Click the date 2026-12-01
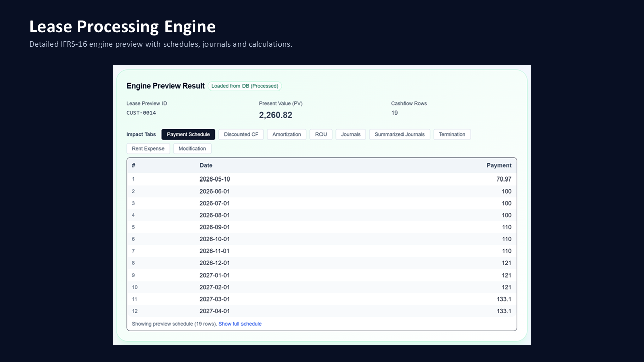The width and height of the screenshot is (644, 362). click(215, 263)
